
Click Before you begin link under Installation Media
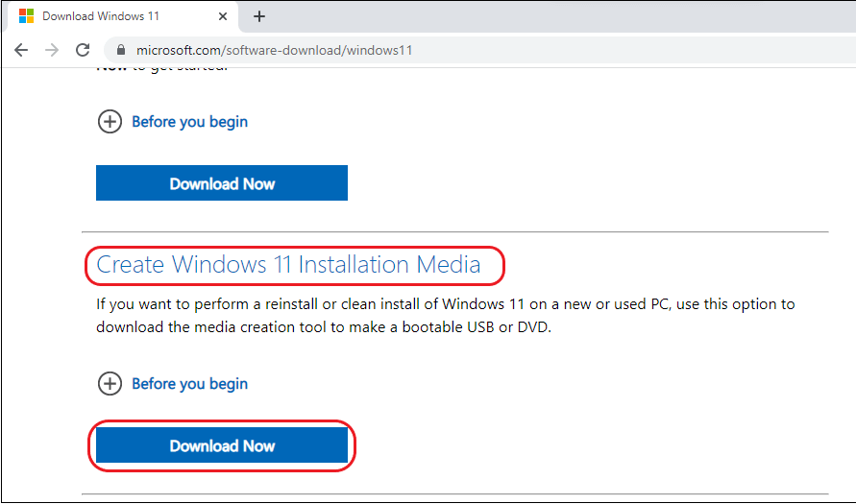[x=190, y=384]
